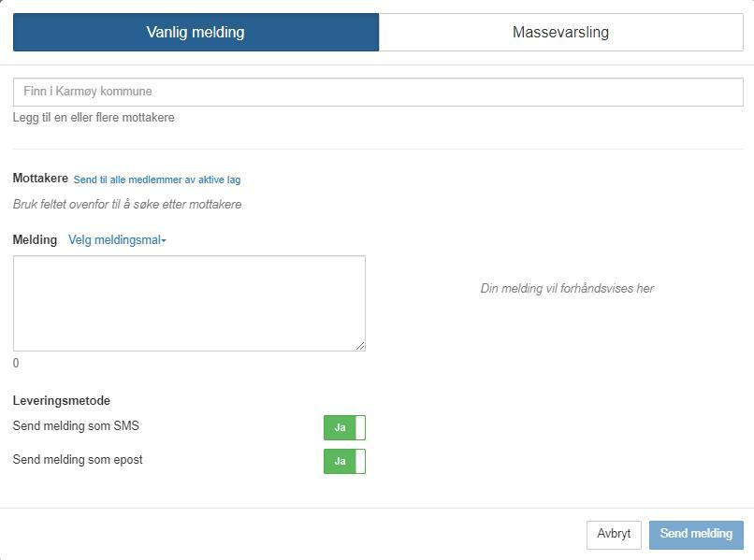This screenshot has width=754, height=560.
Task: Click the Leveringsmetode heading
Action: [62, 401]
